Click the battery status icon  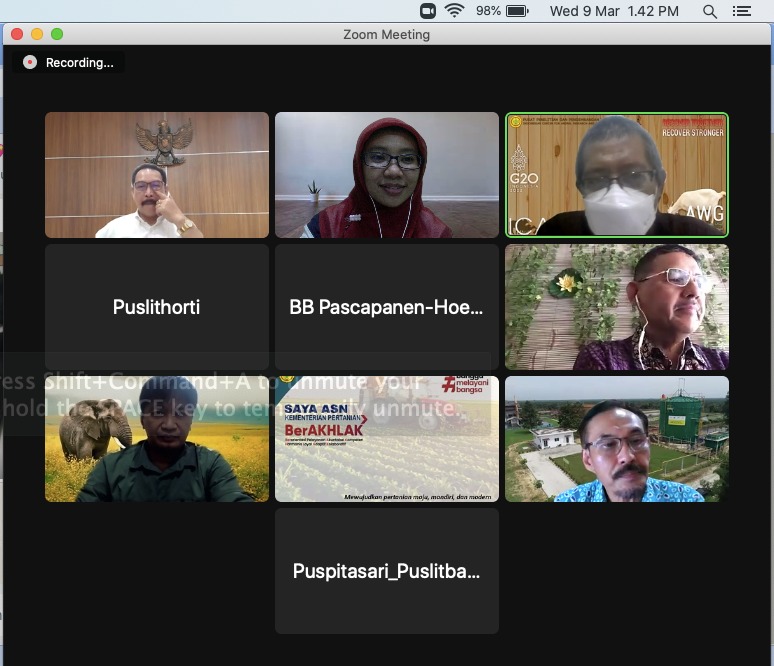pyautogui.click(x=517, y=11)
